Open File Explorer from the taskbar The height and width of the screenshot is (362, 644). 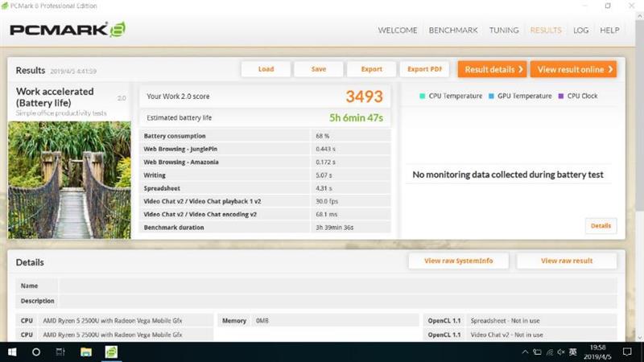[85, 352]
